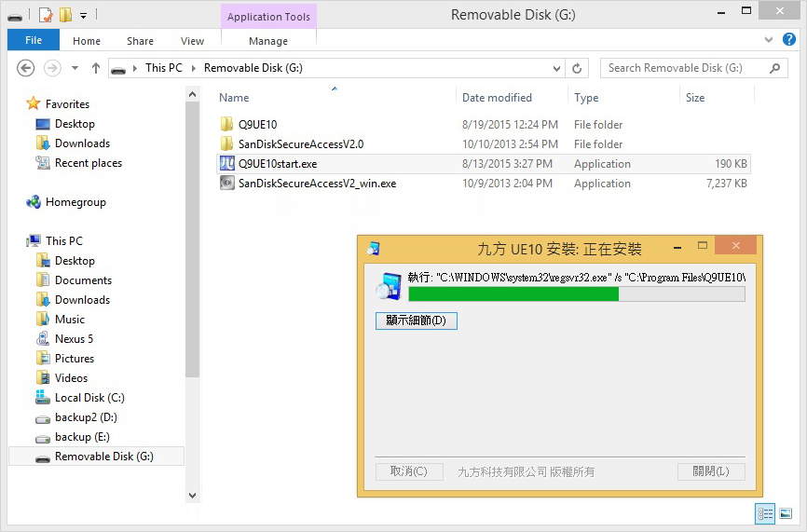
Task: Click Removable Disk (G:) in the address bar
Action: pyautogui.click(x=253, y=68)
